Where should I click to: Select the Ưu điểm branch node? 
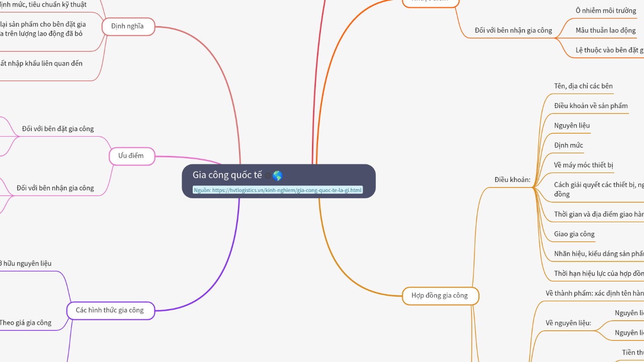132,156
